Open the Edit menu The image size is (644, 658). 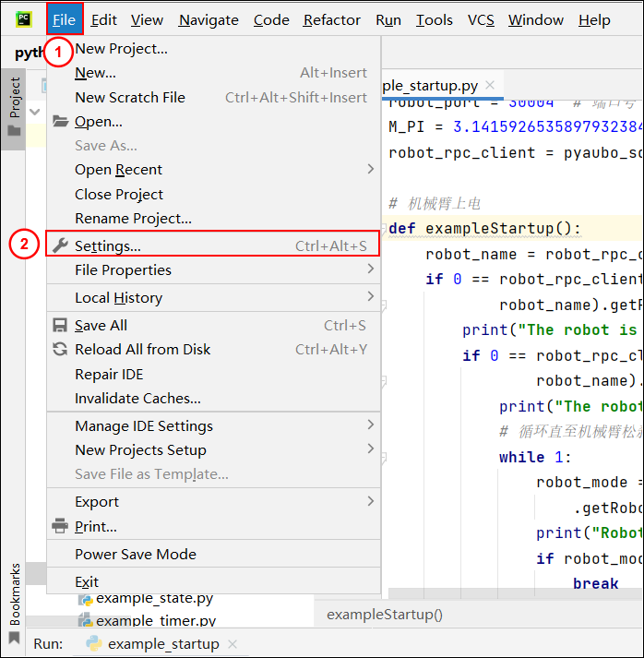coord(103,19)
